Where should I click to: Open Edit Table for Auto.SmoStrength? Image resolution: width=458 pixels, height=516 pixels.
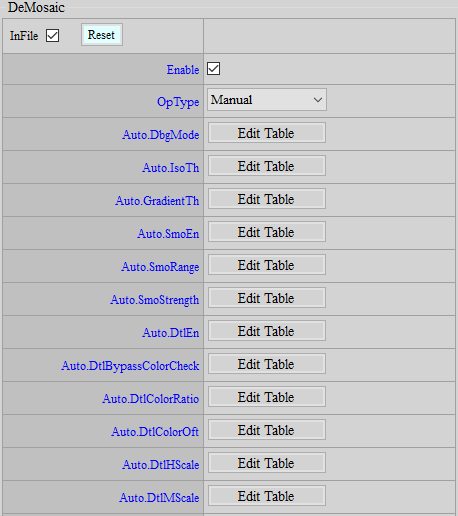(267, 298)
